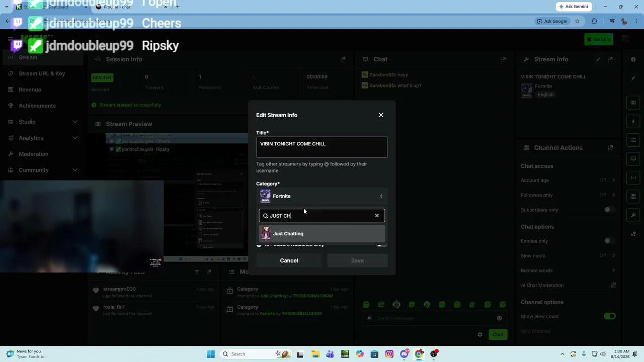Toggle Show view count switch
The height and width of the screenshot is (362, 644).
[609, 316]
